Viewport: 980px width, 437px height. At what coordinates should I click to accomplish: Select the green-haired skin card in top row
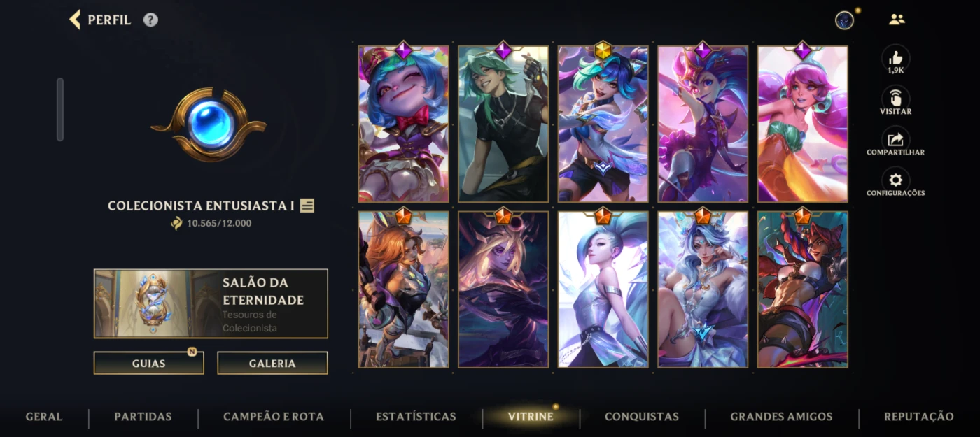(x=503, y=124)
